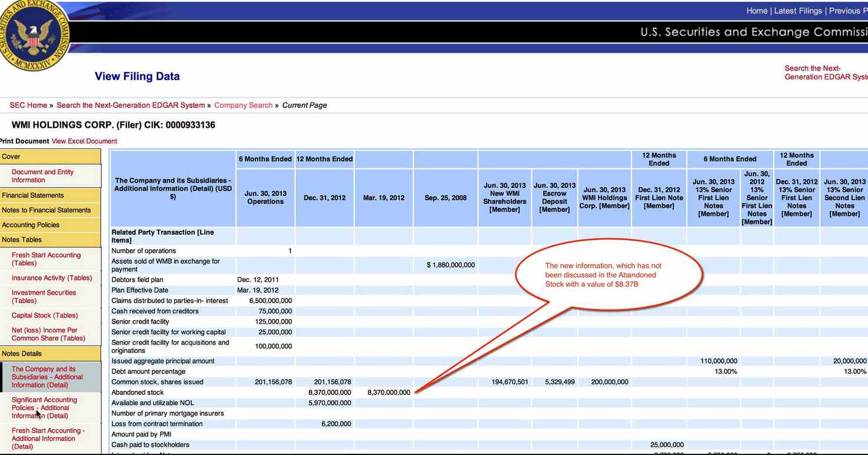Click 'Issued aggregate principal amount' row label
The width and height of the screenshot is (868, 455).
(163, 361)
